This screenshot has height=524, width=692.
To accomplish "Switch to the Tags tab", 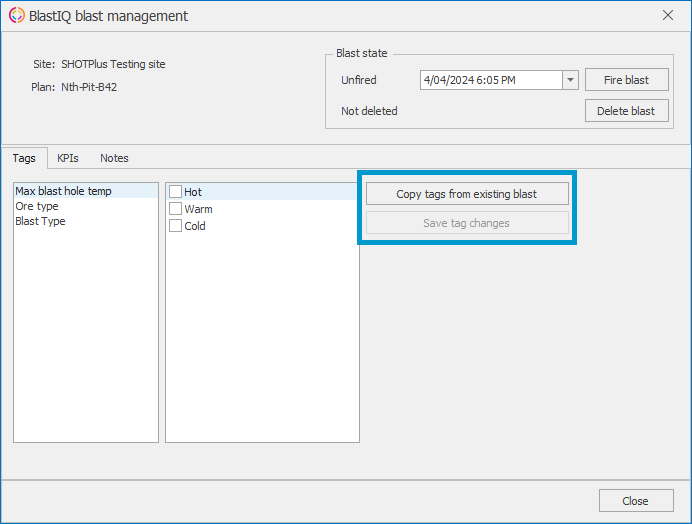I will tap(24, 158).
